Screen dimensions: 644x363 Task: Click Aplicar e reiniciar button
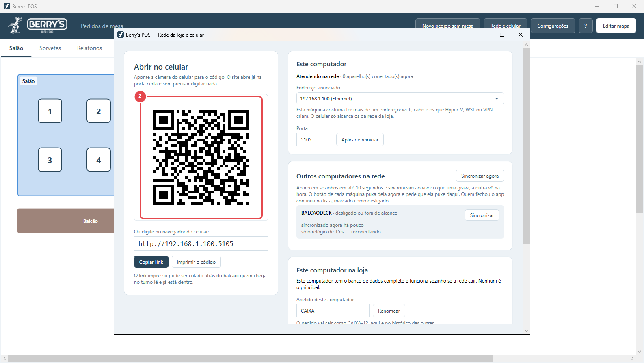(360, 139)
